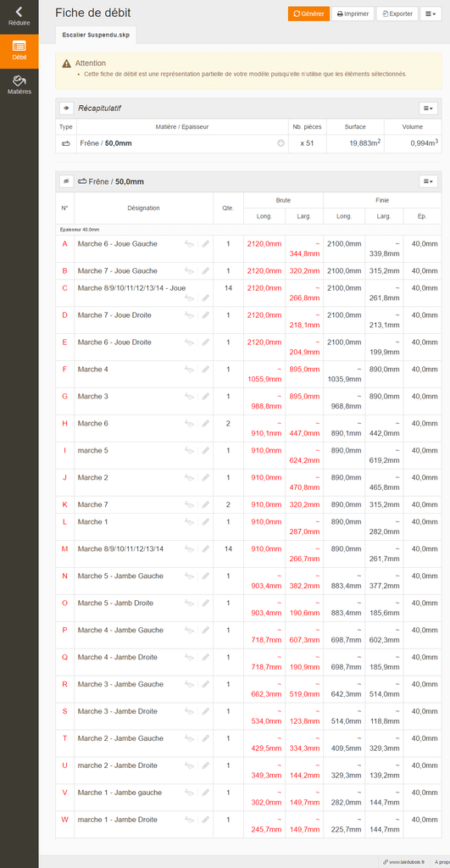Select the Escalier Suspendu.skp tab
450x868 pixels.
pyautogui.click(x=96, y=34)
